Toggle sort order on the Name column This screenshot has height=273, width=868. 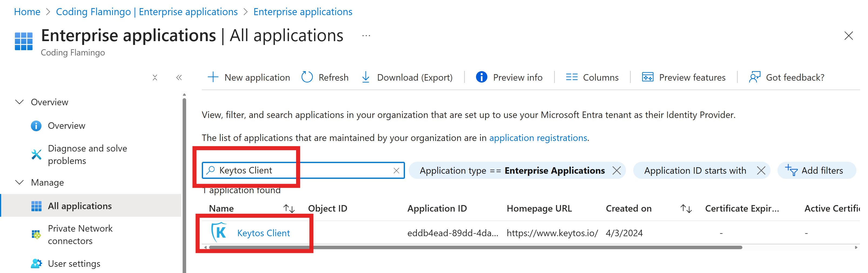click(x=289, y=208)
